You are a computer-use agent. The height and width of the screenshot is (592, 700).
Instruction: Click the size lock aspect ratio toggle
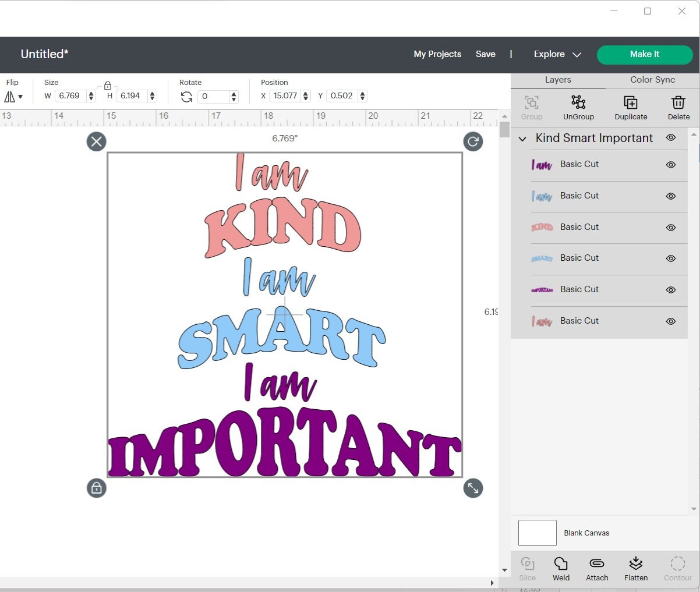point(107,85)
